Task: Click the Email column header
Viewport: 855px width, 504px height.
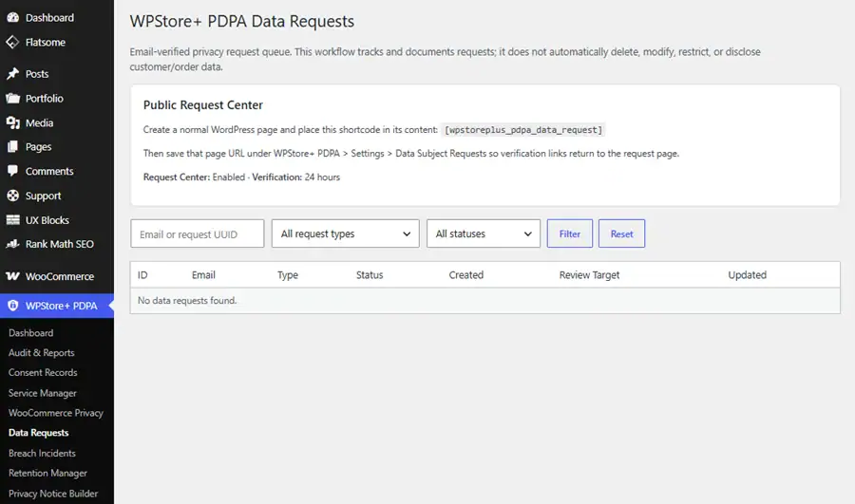Action: [x=203, y=275]
